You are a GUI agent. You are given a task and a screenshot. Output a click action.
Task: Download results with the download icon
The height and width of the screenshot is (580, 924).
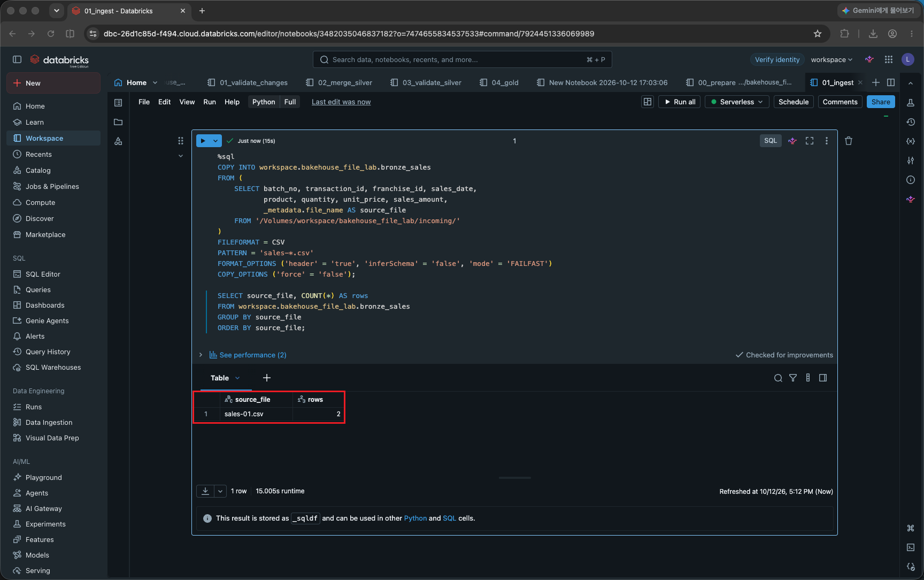205,491
